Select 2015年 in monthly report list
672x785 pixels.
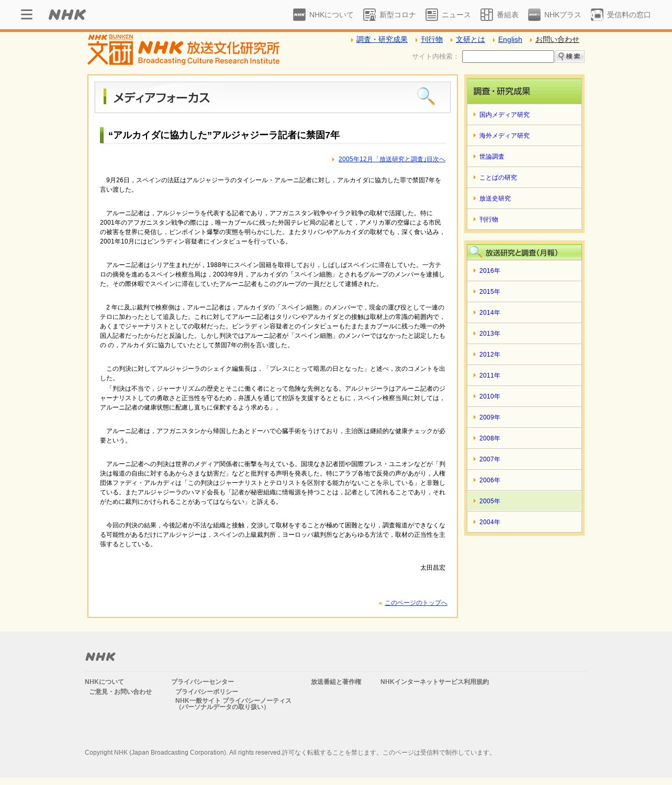tap(524, 292)
